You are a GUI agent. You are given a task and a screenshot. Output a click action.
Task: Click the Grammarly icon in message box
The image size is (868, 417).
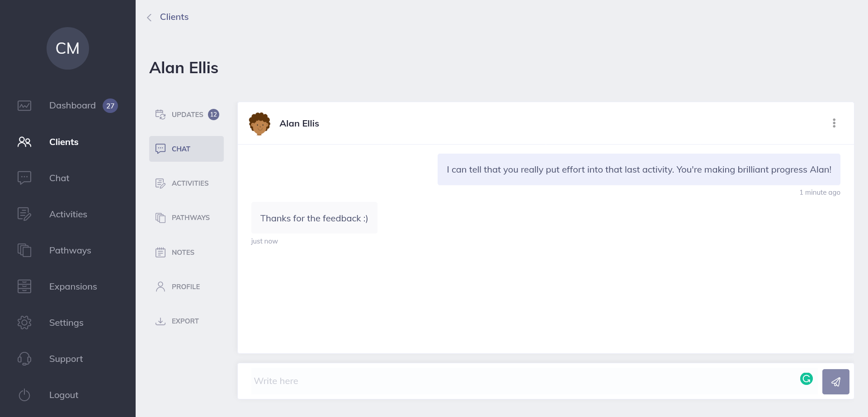coord(807,379)
